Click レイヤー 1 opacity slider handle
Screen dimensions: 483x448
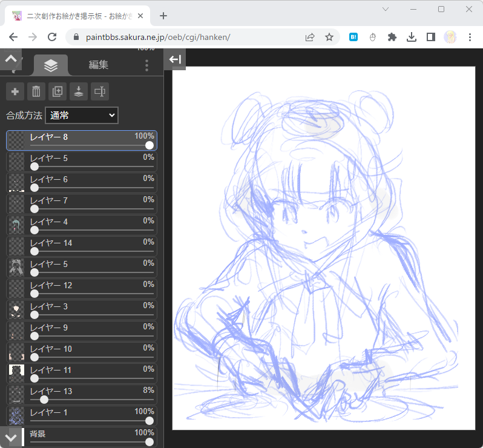pos(149,421)
